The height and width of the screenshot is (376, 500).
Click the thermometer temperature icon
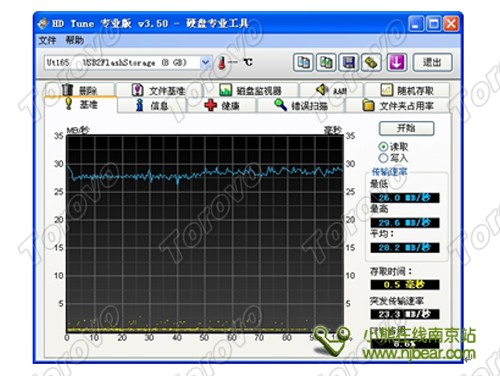222,63
